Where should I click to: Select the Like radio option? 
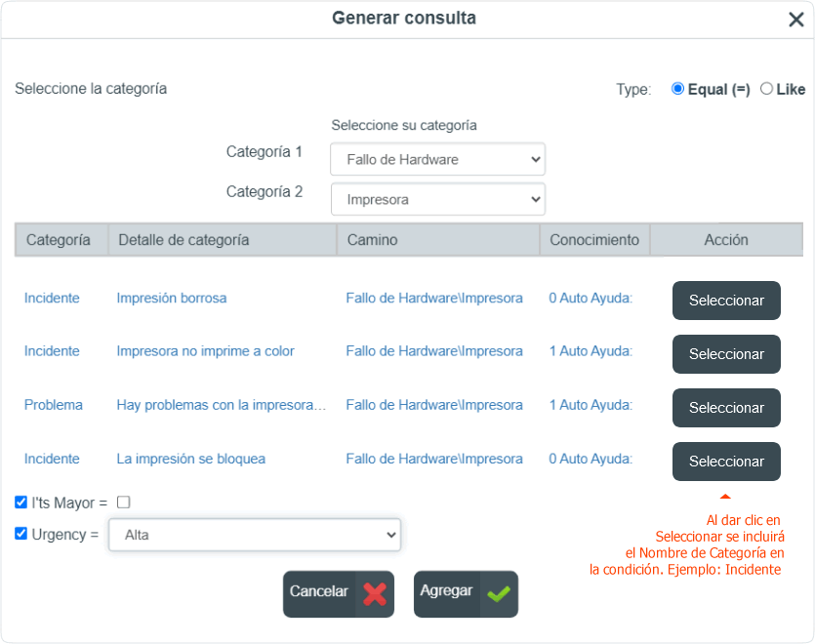[x=766, y=89]
